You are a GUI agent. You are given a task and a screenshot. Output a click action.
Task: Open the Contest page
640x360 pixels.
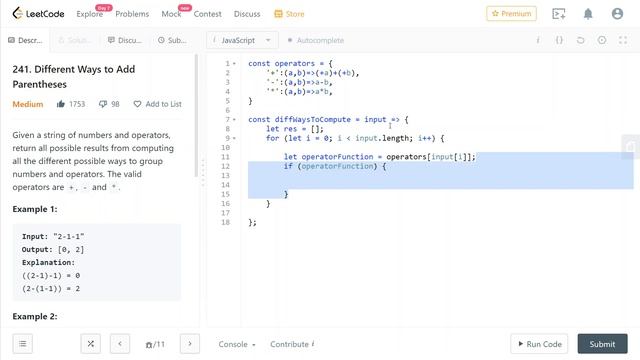pyautogui.click(x=207, y=14)
